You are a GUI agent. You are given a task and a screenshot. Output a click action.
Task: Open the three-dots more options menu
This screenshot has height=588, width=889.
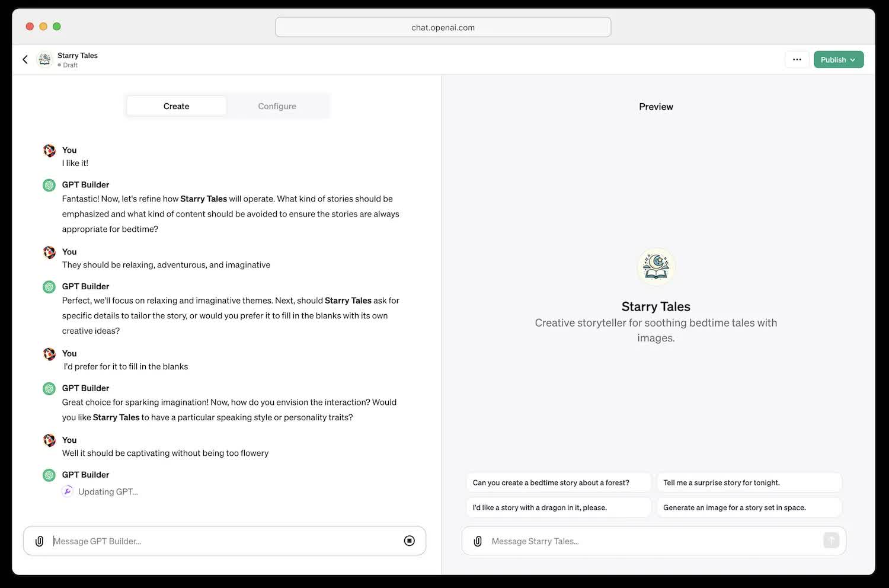797,59
